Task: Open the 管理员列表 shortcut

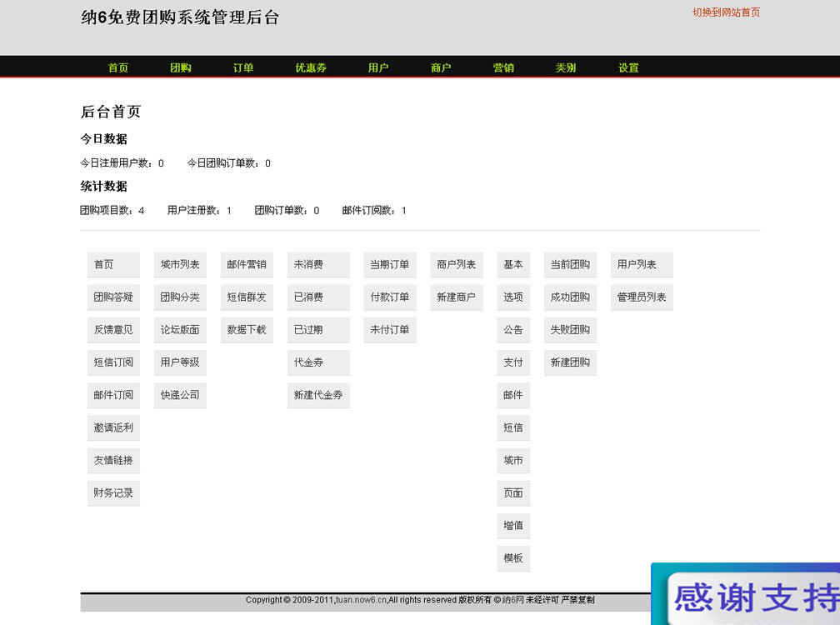Action: 642,297
